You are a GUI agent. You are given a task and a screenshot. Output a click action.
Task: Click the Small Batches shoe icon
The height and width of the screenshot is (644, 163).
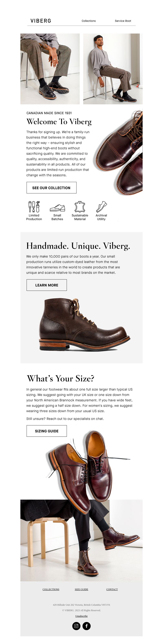[x=57, y=207]
